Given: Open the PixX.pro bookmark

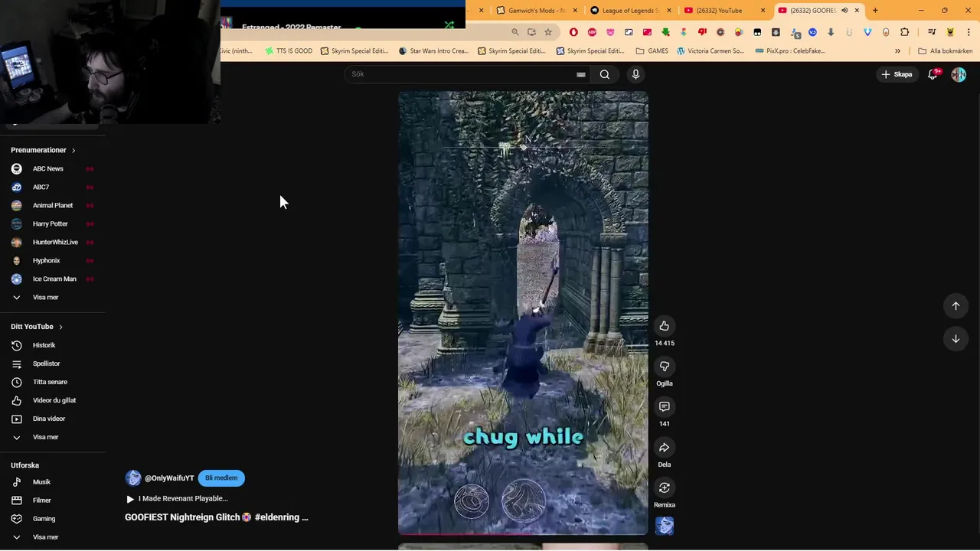Looking at the screenshot, I should [790, 51].
